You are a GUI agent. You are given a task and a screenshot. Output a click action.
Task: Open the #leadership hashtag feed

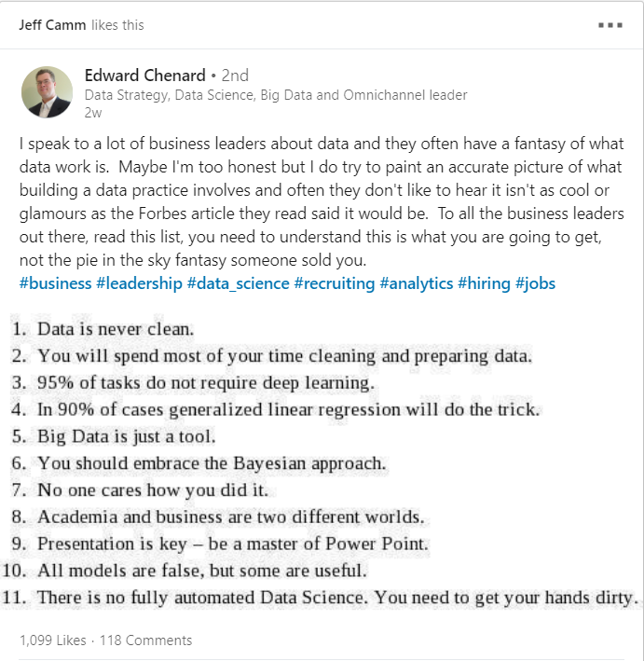139,283
